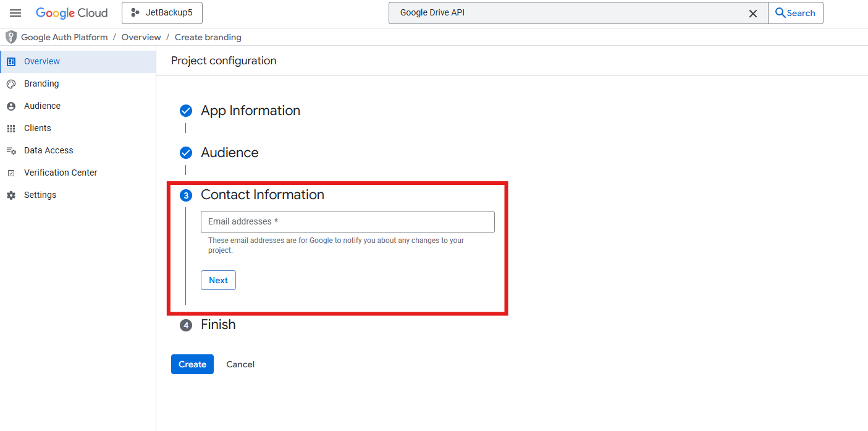Screen dimensions: 868x431
Task: Click the Google Auth Platform shield icon
Action: (x=11, y=37)
